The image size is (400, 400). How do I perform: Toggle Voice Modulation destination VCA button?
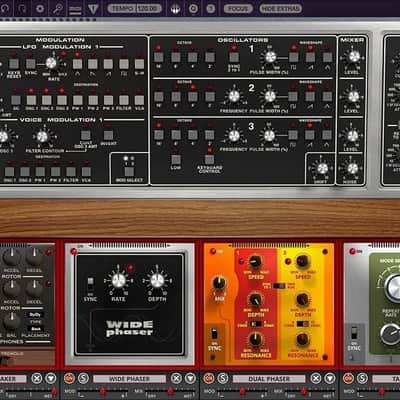click(x=86, y=171)
